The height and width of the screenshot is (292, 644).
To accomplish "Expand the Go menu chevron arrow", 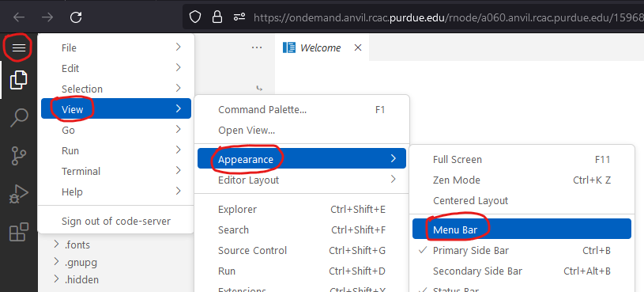I will pyautogui.click(x=179, y=129).
